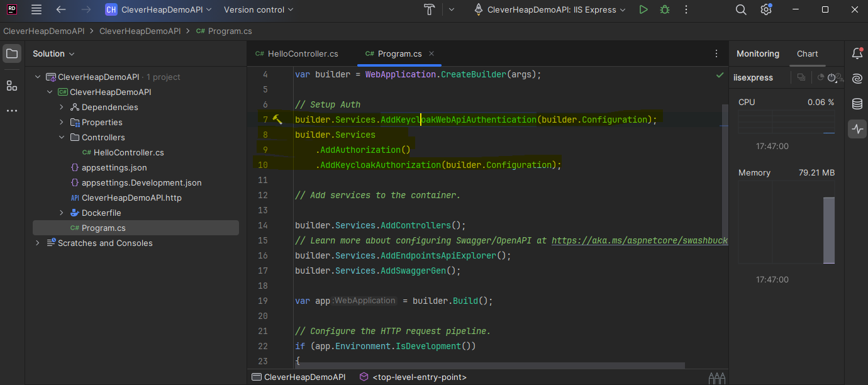Viewport: 868px width, 385px height.
Task: Expand the Dependencies node
Action: 60,107
